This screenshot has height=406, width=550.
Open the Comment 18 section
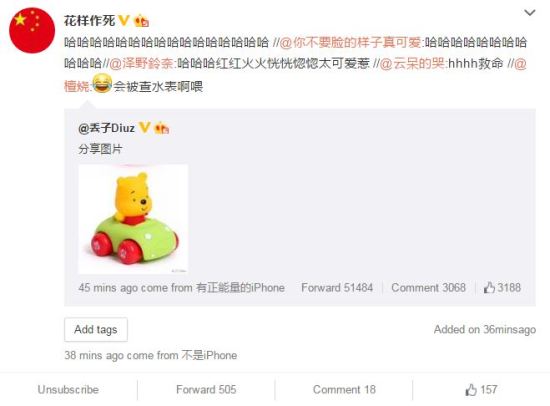click(x=344, y=390)
